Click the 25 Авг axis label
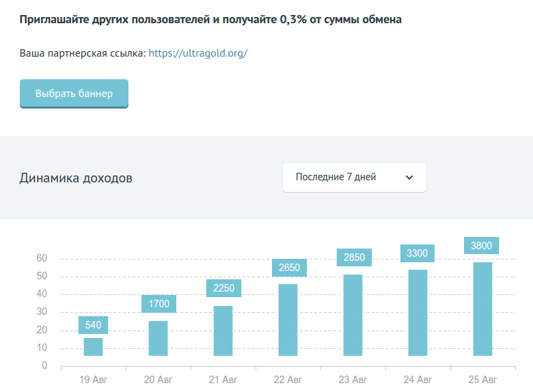This screenshot has height=392, width=533. [x=482, y=380]
